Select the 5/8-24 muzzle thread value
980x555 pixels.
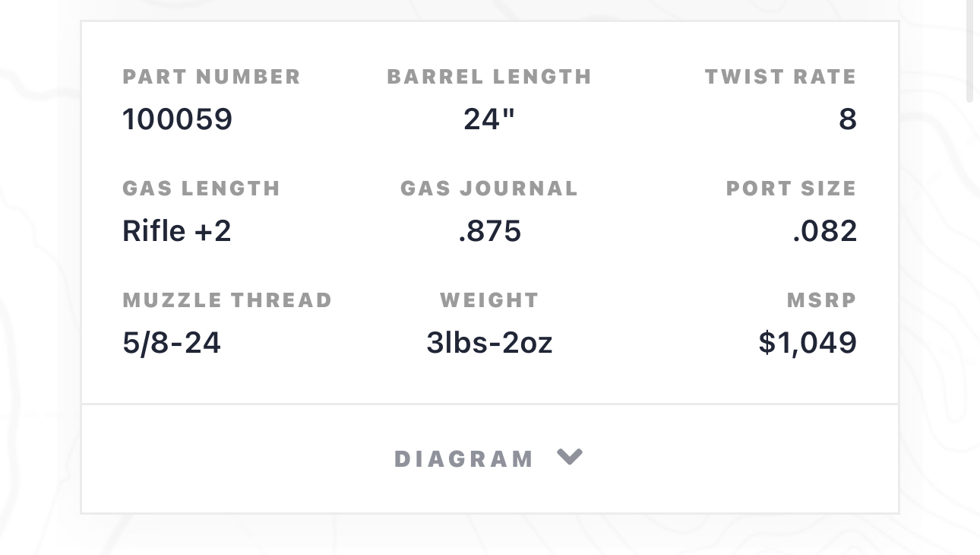pos(172,343)
